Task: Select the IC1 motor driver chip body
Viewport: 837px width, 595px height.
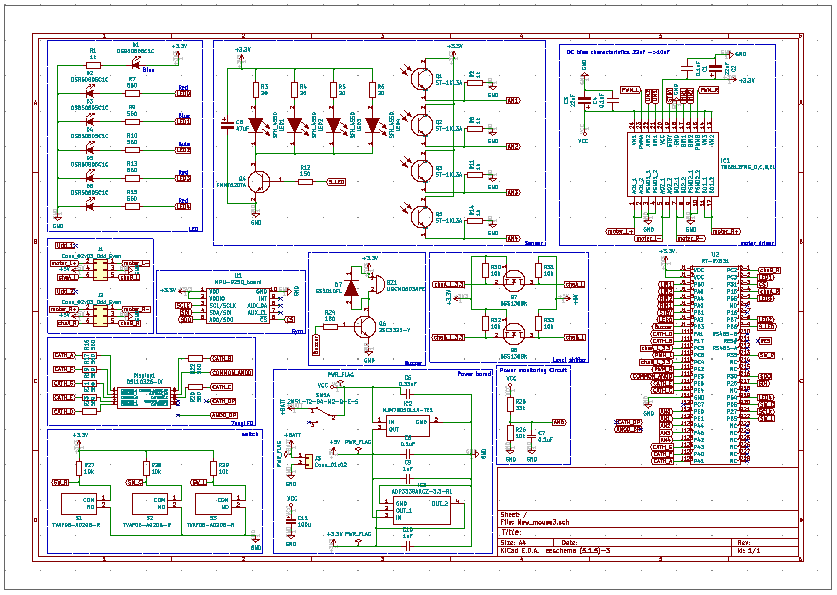Action: pos(672,164)
